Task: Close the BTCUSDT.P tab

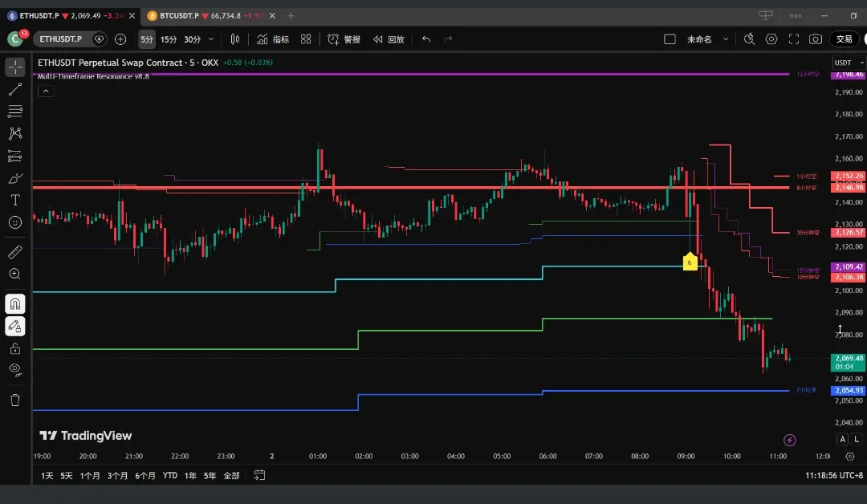Action: pyautogui.click(x=272, y=15)
